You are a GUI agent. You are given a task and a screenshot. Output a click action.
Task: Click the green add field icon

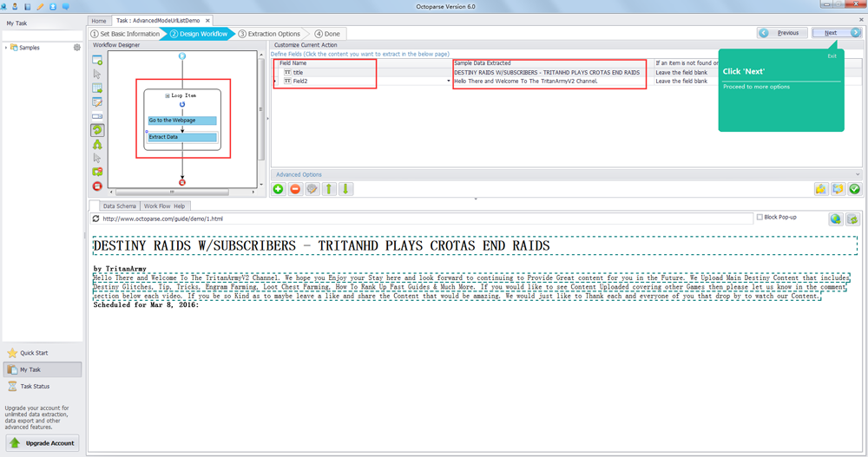[x=279, y=189]
